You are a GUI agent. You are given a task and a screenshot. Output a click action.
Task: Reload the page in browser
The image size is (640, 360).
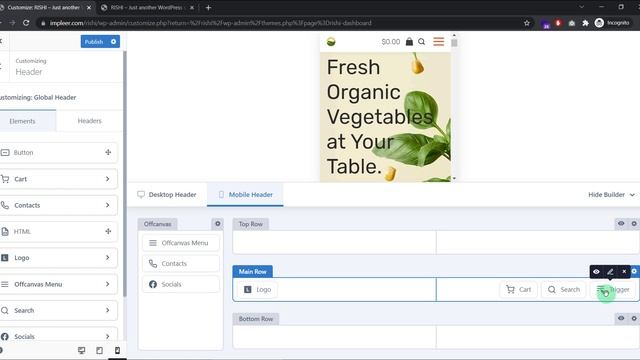click(26, 23)
